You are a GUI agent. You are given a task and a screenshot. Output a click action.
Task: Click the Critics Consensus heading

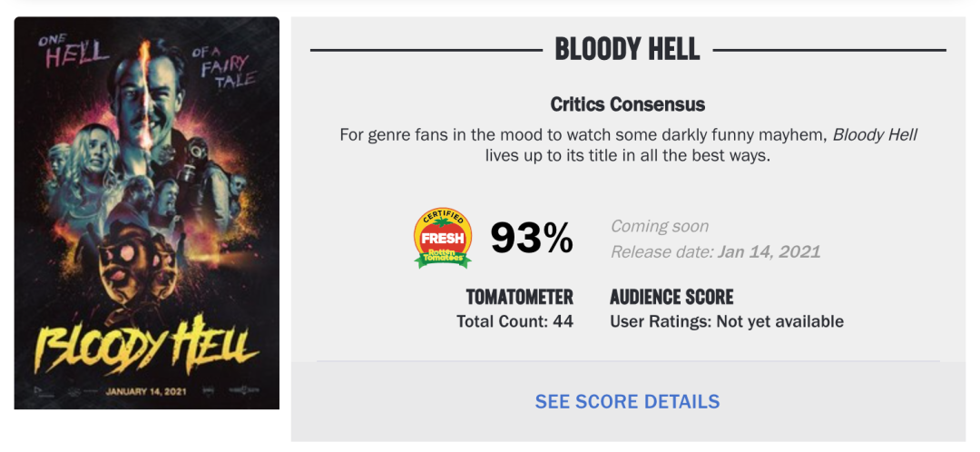coord(627,104)
